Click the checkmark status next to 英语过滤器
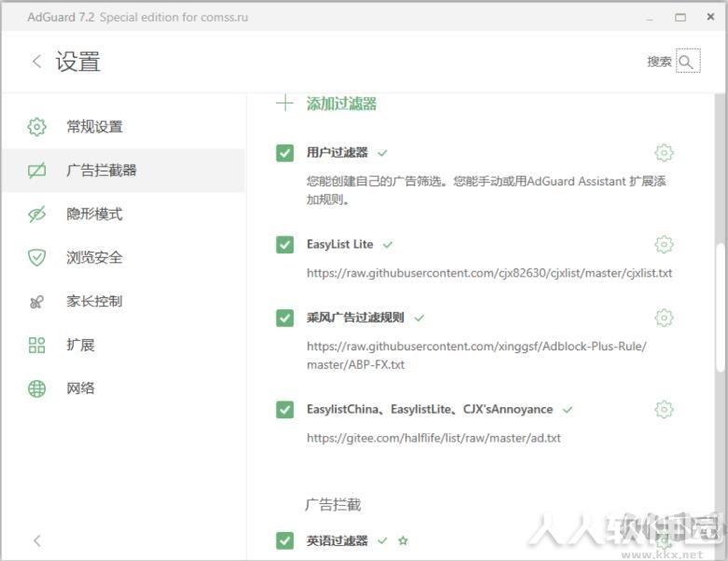The image size is (728, 561). (382, 540)
